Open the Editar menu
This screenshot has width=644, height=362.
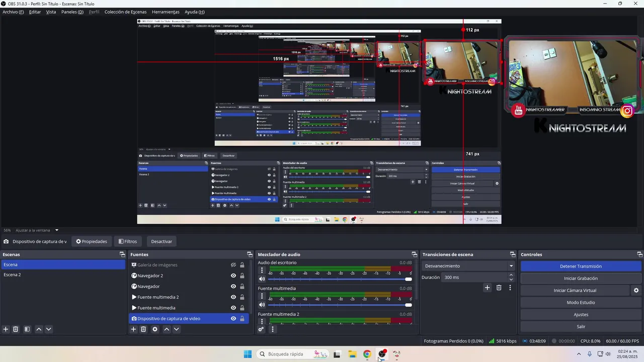(35, 12)
